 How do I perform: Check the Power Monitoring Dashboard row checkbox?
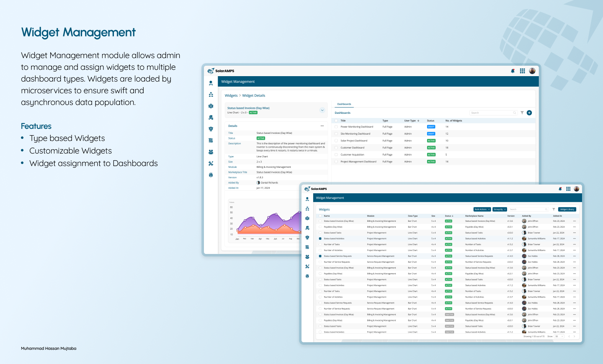point(336,126)
